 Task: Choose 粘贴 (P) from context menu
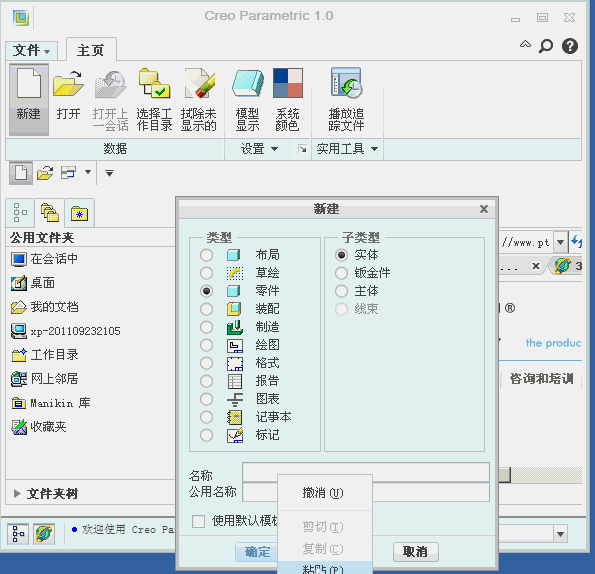tap(325, 568)
